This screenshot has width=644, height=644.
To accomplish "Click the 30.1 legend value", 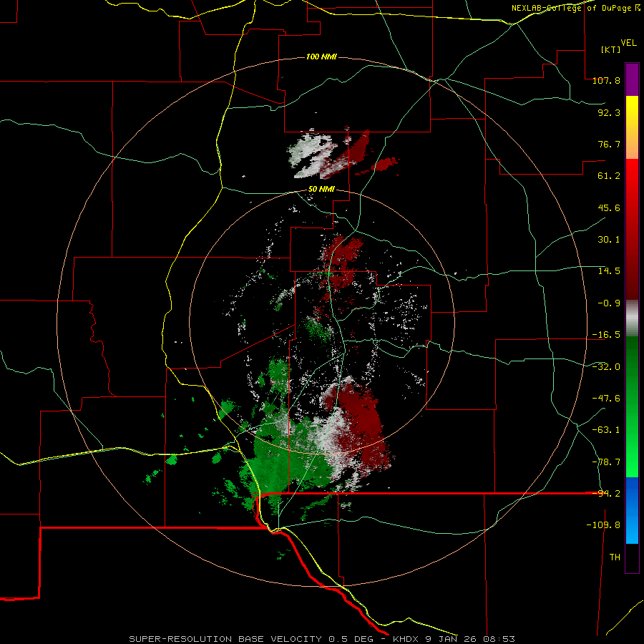I will 609,240.
